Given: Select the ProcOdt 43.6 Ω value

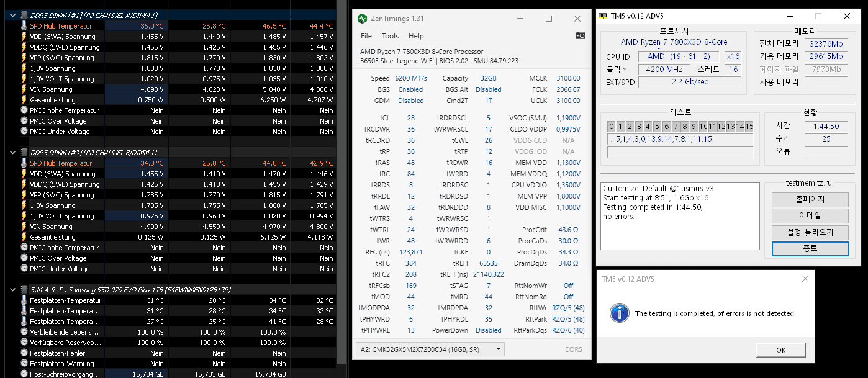Looking at the screenshot, I should [x=568, y=230].
